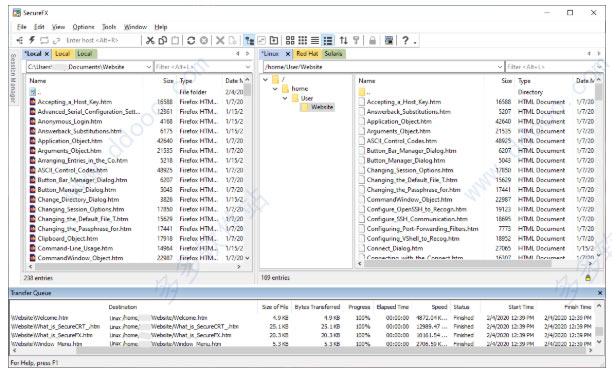The image size is (612, 372).
Task: Select remote file ASCII_Control_Codes.htm
Action: click(x=402, y=141)
